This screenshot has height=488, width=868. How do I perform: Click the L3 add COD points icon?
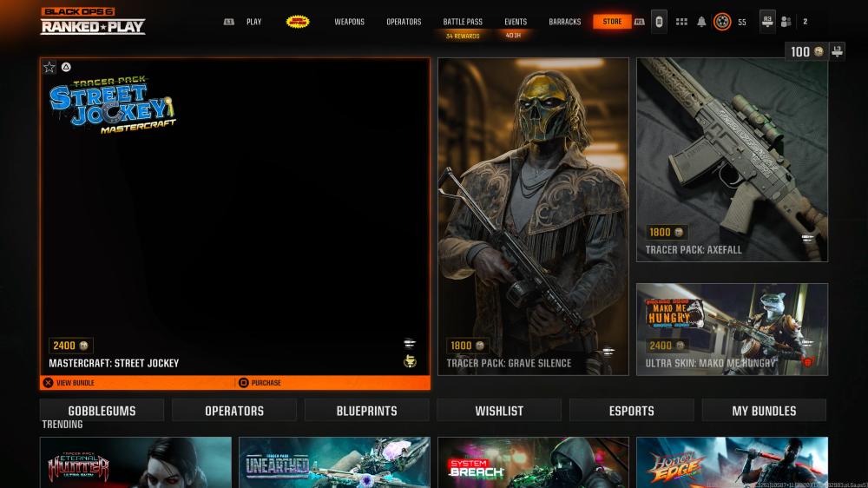[837, 51]
